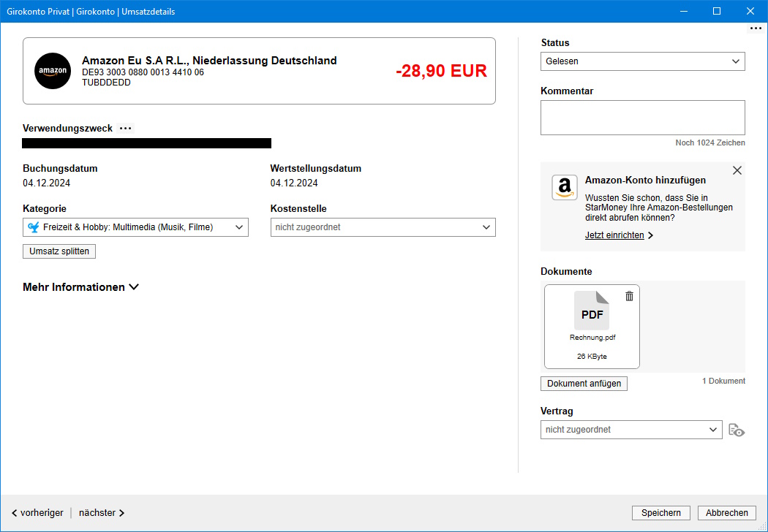Open the Kategorie dropdown
Screen dimensions: 768x532
click(135, 227)
